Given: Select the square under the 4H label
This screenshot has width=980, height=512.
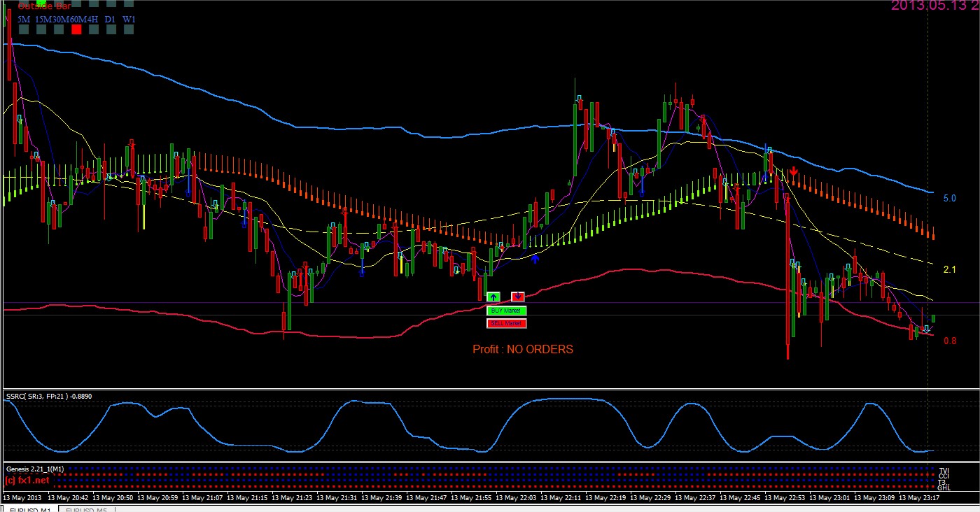Looking at the screenshot, I should tap(94, 30).
